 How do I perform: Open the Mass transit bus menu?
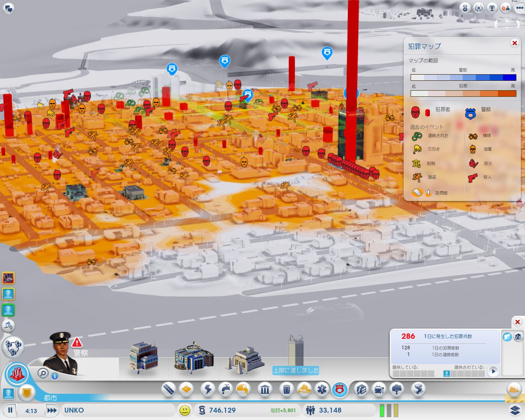[x=379, y=389]
